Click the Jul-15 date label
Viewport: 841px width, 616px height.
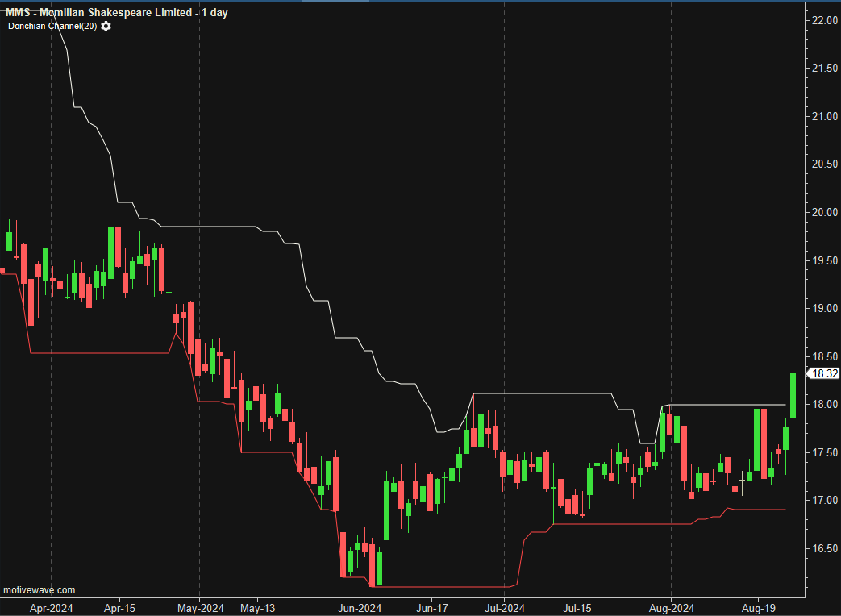[x=577, y=607]
